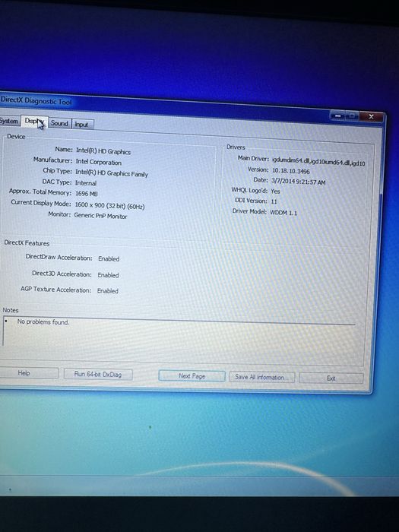
Task: Click the driver date 3/7/2014 value
Action: click(298, 182)
